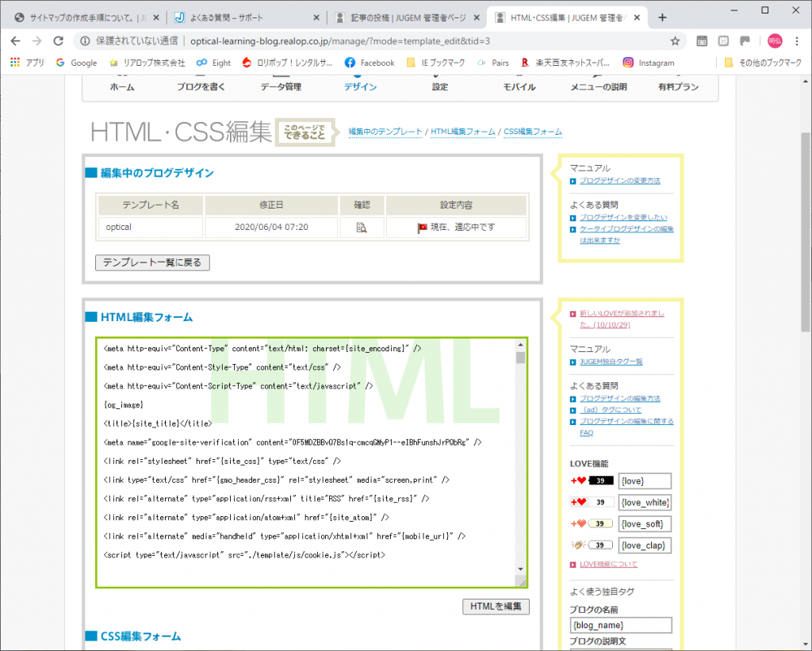Screen dimensions: 812x651
Task: Select the {love} tag field
Action: click(645, 481)
